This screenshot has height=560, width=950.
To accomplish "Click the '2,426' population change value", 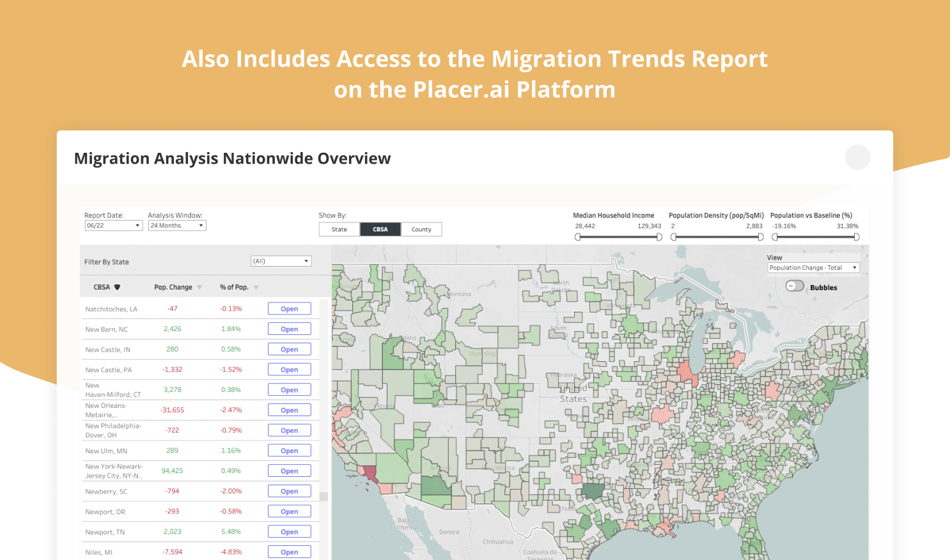I will point(172,329).
